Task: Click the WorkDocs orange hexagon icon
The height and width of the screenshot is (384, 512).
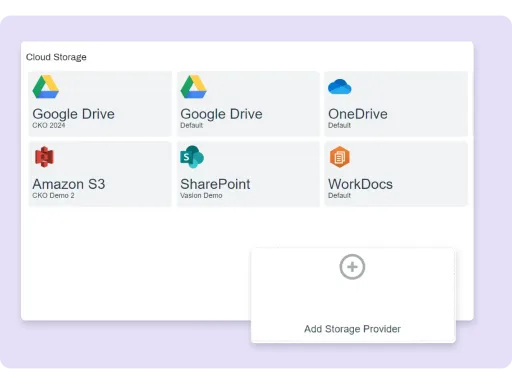Action: click(x=340, y=157)
